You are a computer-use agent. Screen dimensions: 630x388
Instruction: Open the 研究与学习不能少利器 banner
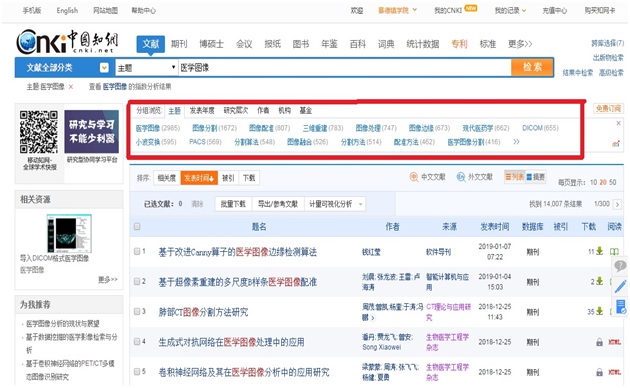tap(92, 131)
